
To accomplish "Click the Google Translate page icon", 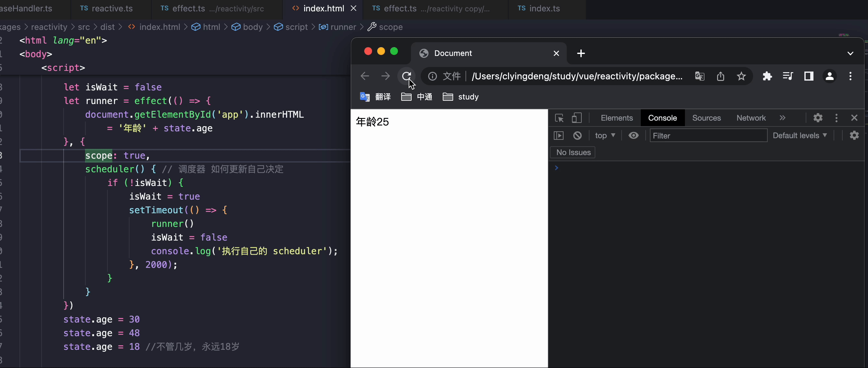I will (x=700, y=76).
